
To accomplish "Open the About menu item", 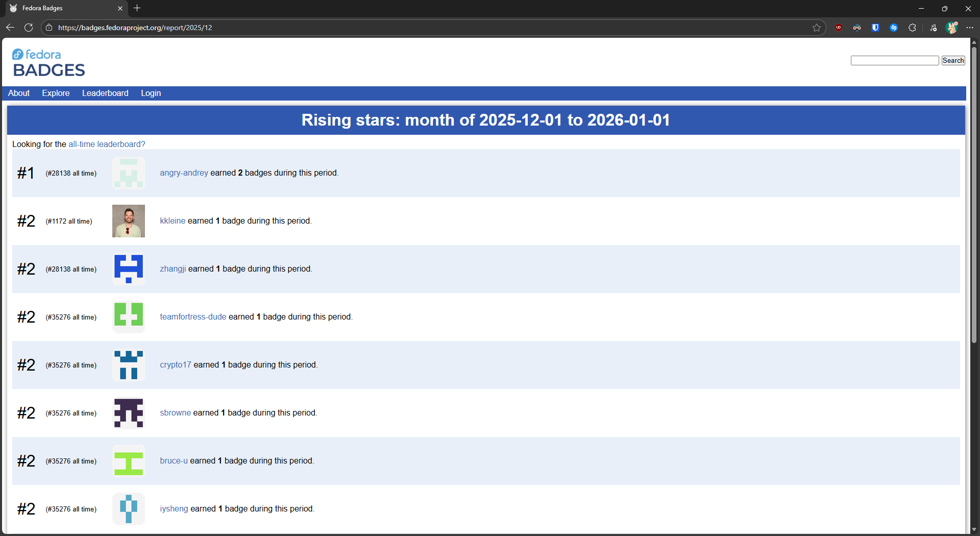I will (19, 93).
